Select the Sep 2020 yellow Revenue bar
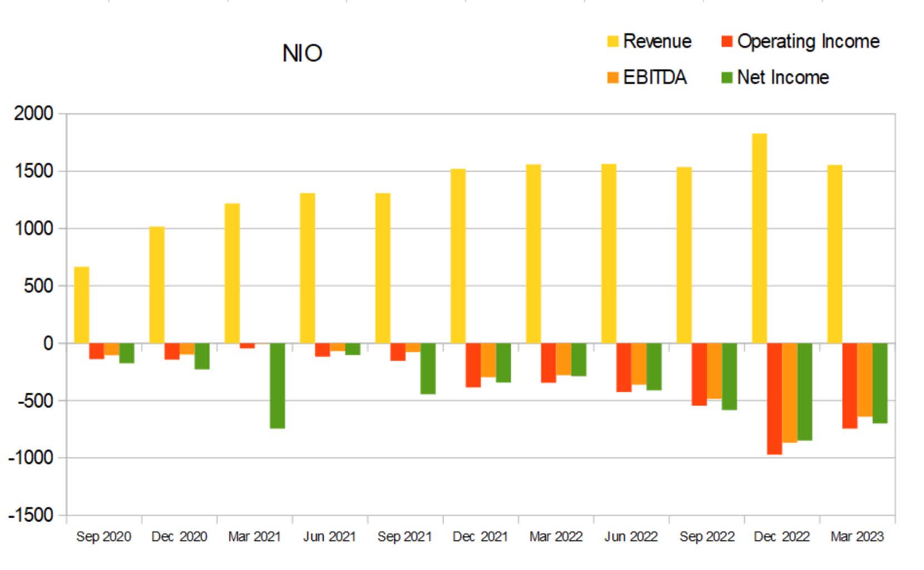 (x=82, y=305)
